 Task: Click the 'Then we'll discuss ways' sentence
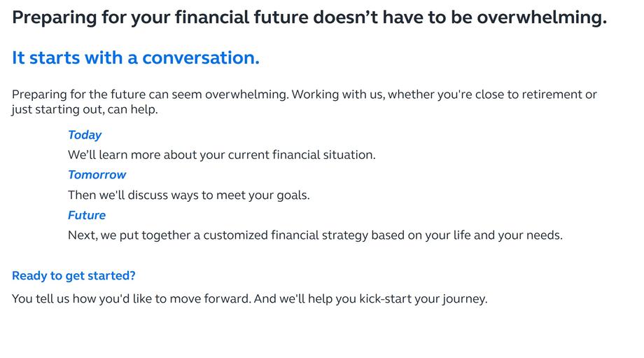[x=189, y=195]
